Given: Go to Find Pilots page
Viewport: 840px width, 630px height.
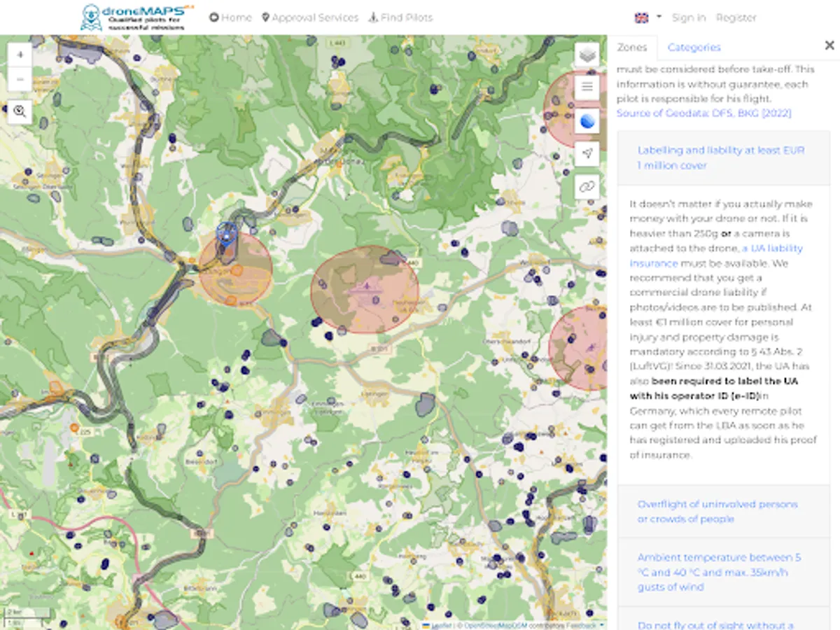Looking at the screenshot, I should pos(400,17).
